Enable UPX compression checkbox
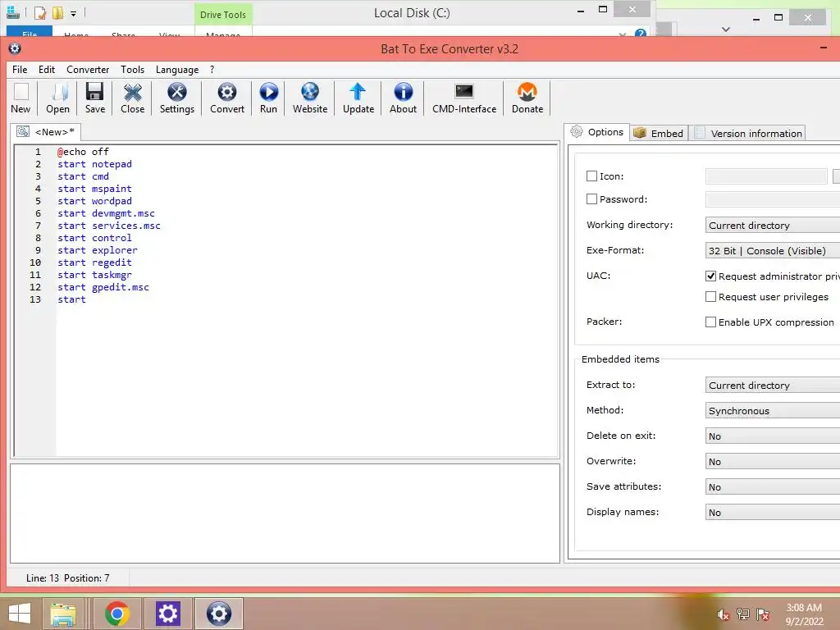840x630 pixels. pos(710,322)
